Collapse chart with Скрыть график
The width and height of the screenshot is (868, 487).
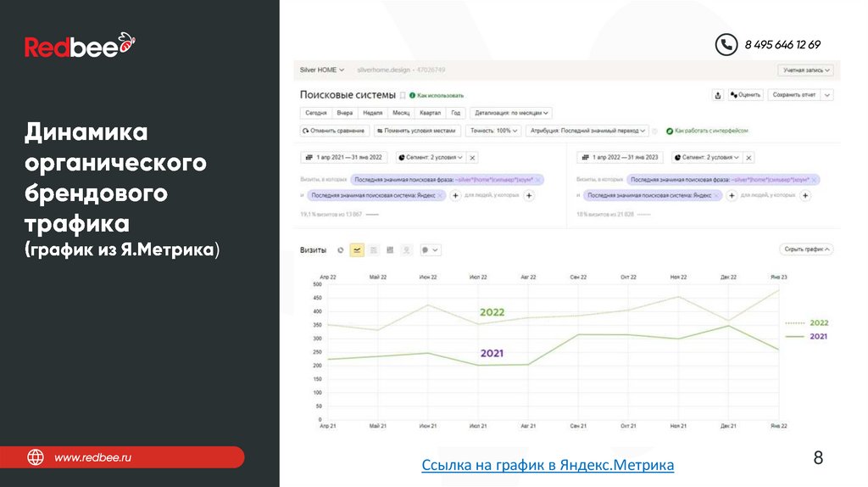[x=806, y=249]
